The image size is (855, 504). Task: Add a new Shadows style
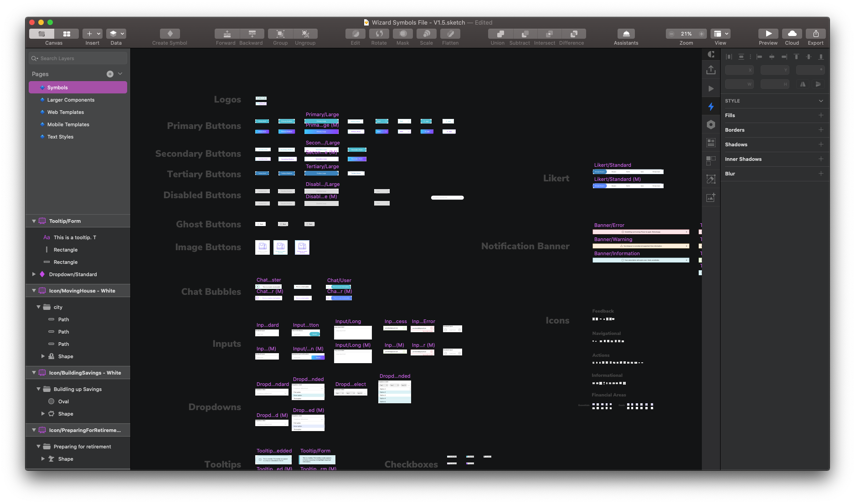821,144
